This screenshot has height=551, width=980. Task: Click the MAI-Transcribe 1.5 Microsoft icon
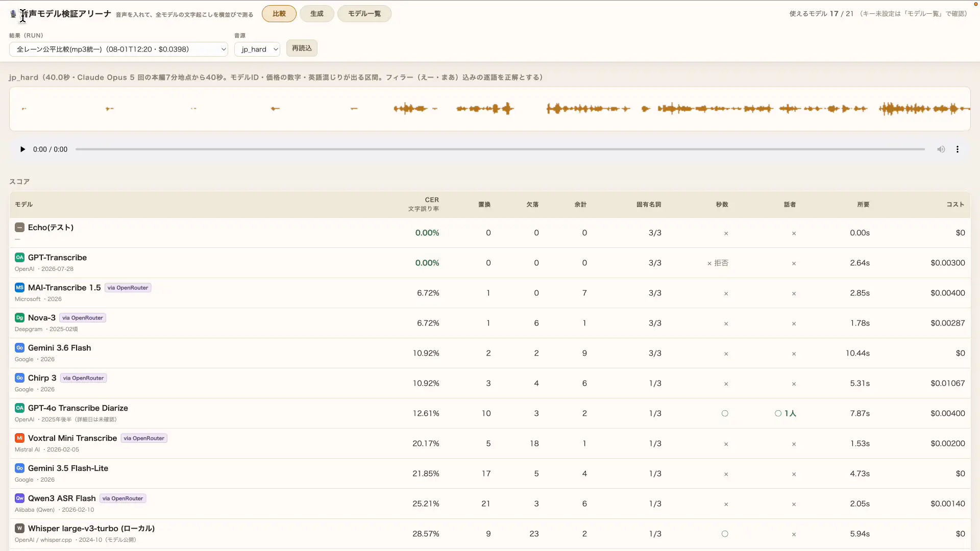click(19, 288)
